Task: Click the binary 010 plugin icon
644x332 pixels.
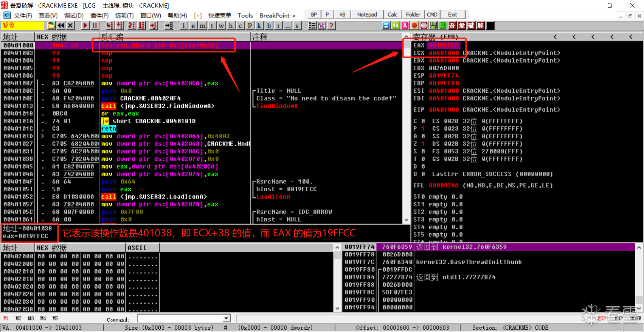Action: 433,25
